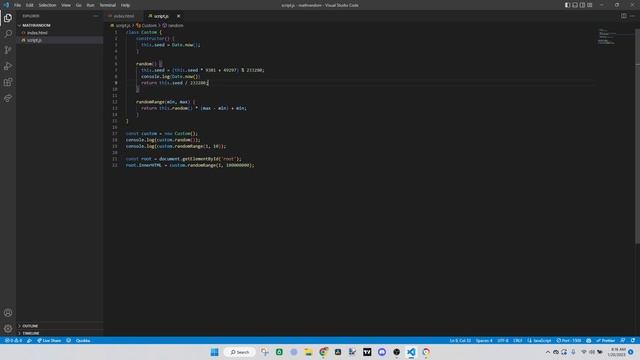Open the Extensions view
640x360 pixels.
coord(8,82)
